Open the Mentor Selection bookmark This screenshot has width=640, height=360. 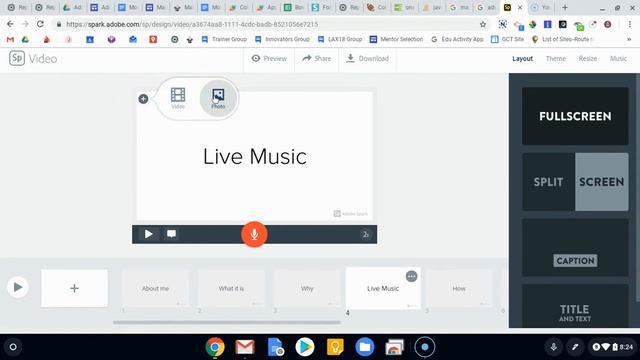coord(396,39)
